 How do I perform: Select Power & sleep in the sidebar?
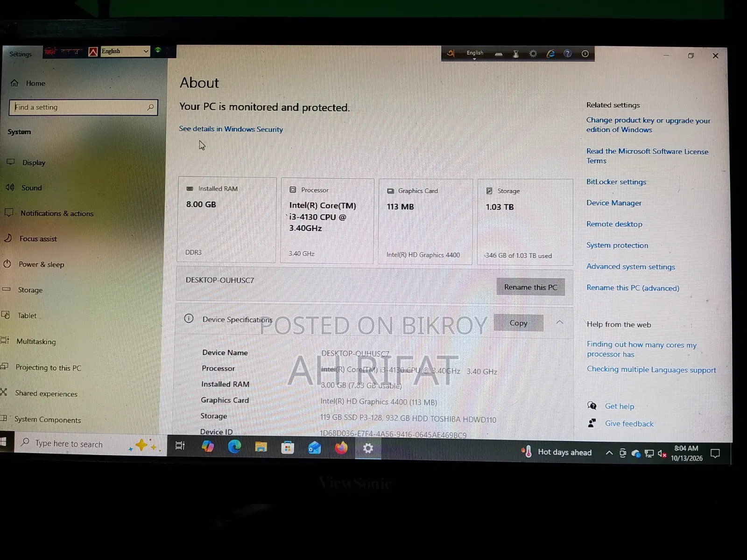[34, 264]
